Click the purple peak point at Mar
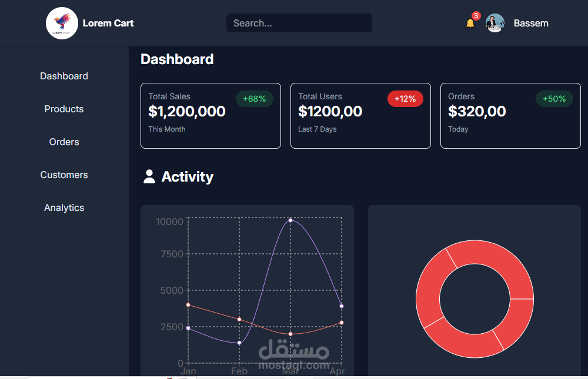The width and height of the screenshot is (588, 379). pos(290,220)
